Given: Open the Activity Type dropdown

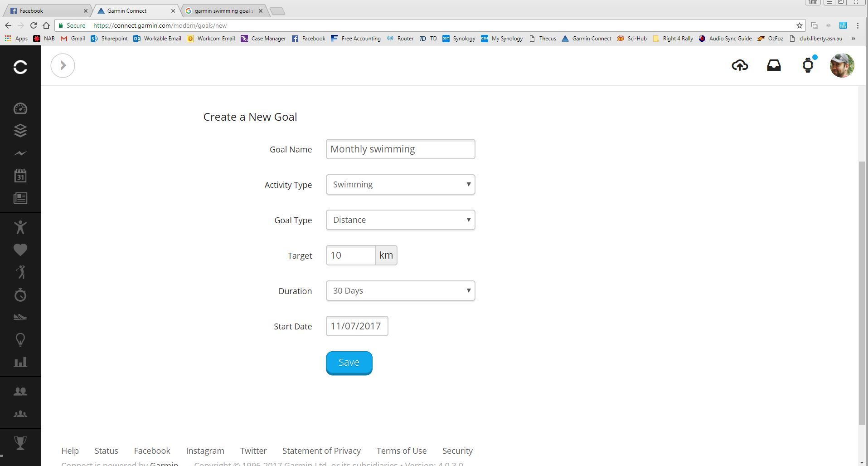Looking at the screenshot, I should (400, 185).
